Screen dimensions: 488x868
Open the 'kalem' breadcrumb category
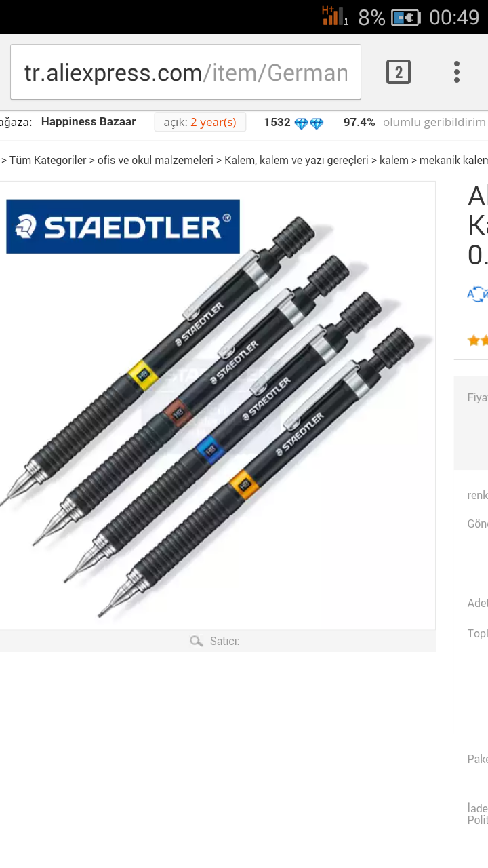pyautogui.click(x=394, y=160)
